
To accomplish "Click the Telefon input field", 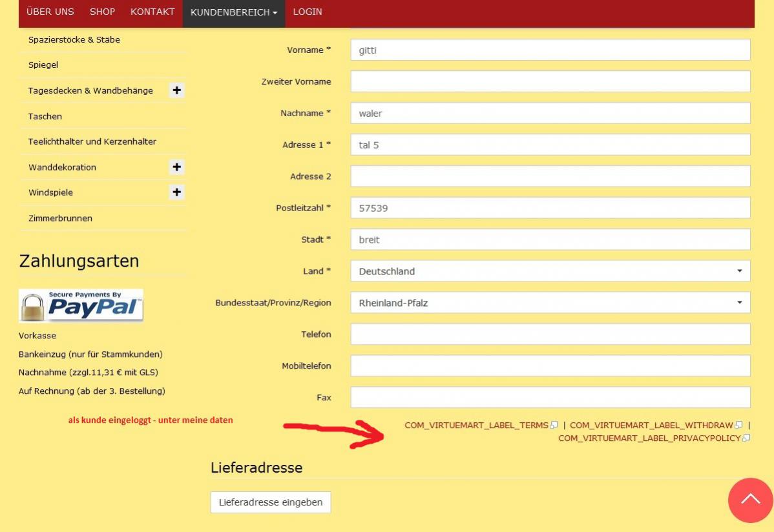I will (x=550, y=334).
